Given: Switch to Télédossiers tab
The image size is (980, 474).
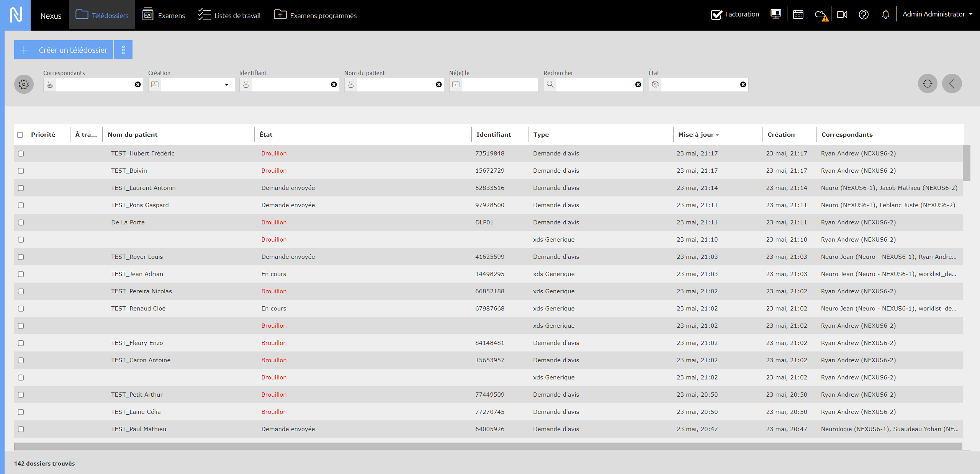Looking at the screenshot, I should tap(102, 15).
